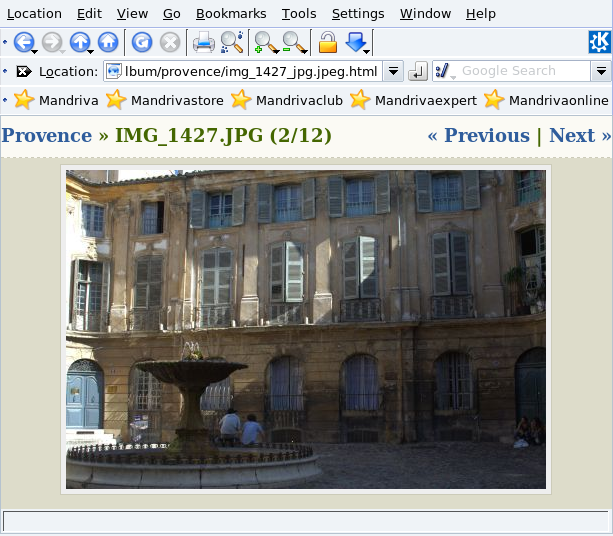Open the Bookmarks menu
The height and width of the screenshot is (536, 613).
(230, 14)
